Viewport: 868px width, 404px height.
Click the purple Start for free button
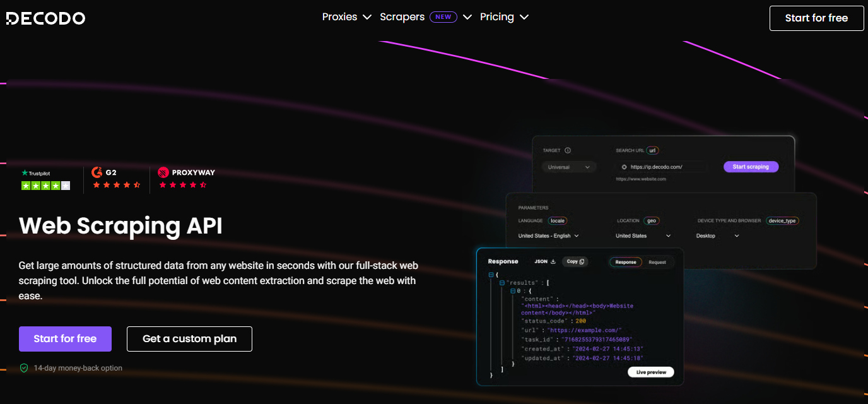tap(65, 339)
